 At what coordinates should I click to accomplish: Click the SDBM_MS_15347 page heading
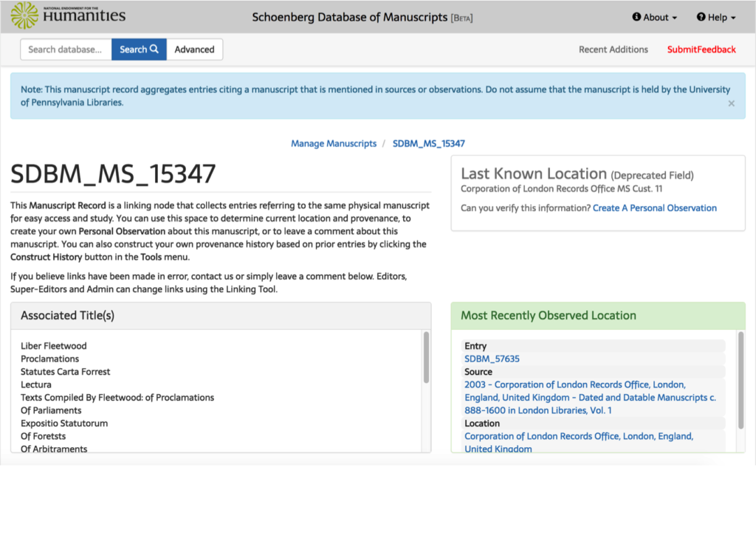[113, 174]
